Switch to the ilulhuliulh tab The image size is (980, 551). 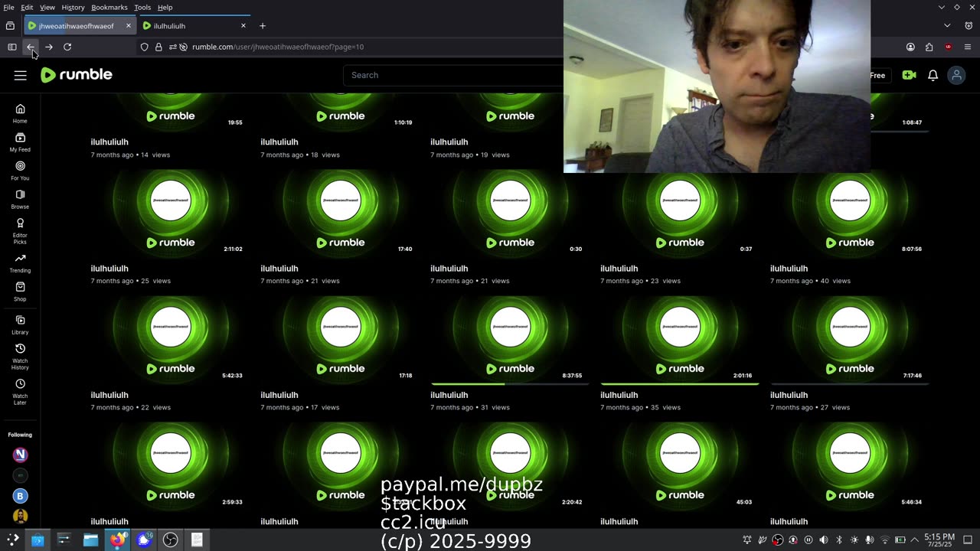pos(194,25)
